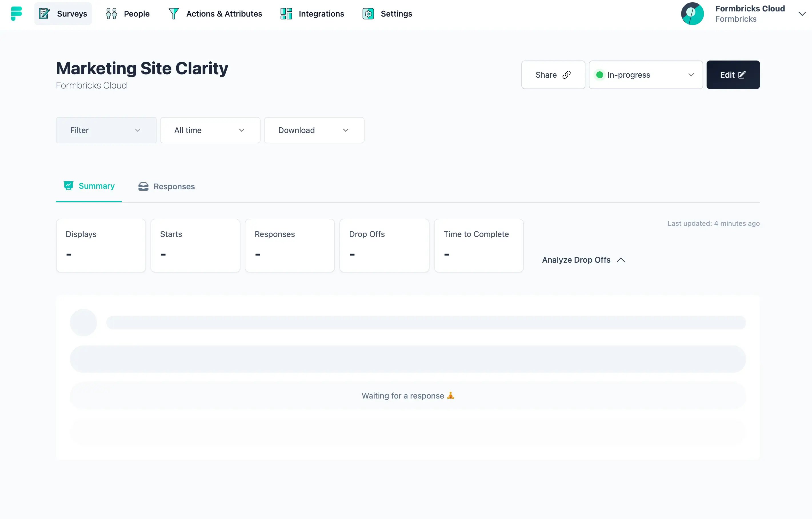Expand the account menu chevron

tap(802, 13)
